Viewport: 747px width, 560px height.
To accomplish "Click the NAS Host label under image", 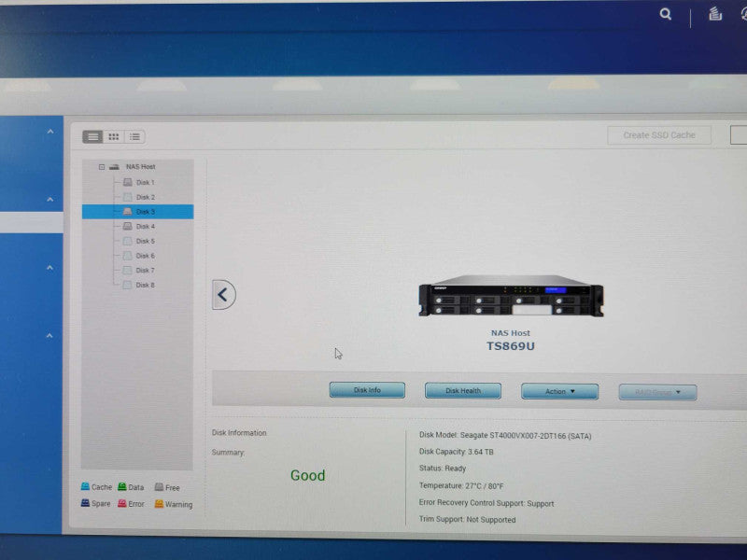I will click(x=510, y=333).
